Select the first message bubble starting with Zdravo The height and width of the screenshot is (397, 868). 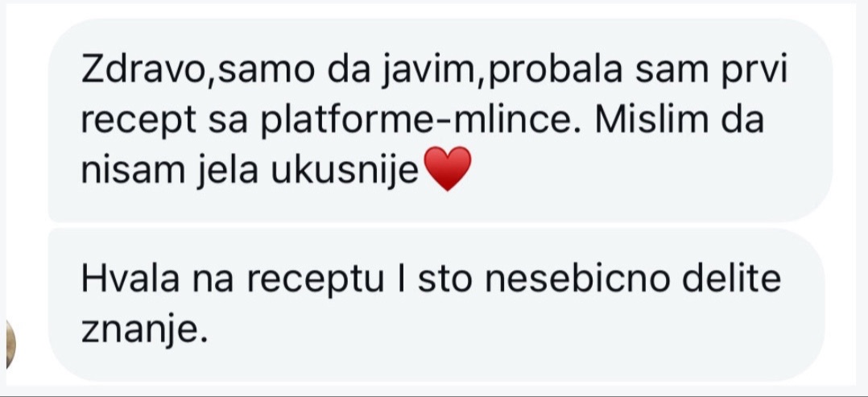click(440, 120)
